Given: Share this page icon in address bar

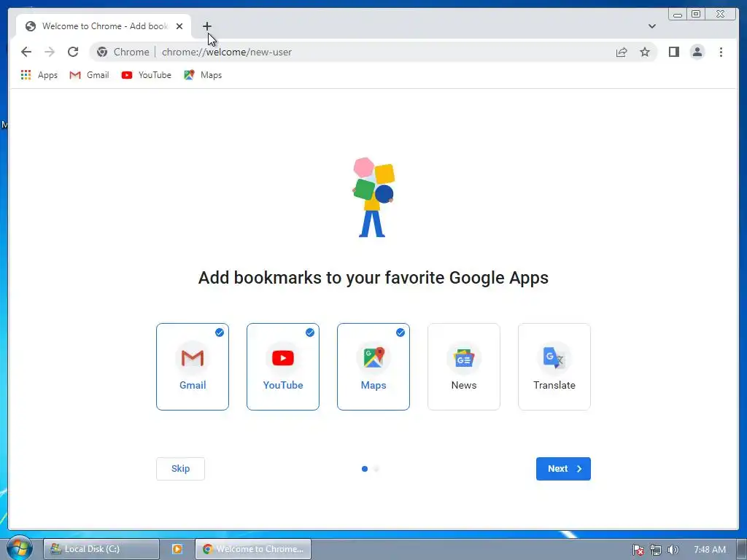Looking at the screenshot, I should click(x=622, y=52).
